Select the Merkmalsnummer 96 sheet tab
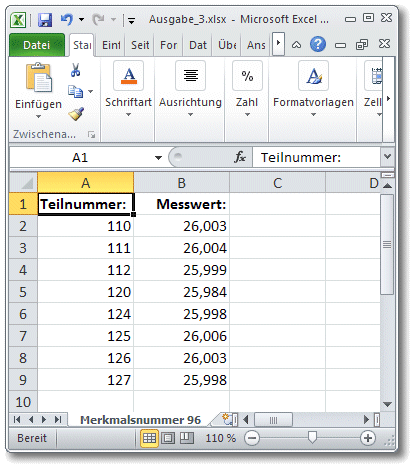Image resolution: width=414 pixels, height=468 pixels. coord(140,420)
